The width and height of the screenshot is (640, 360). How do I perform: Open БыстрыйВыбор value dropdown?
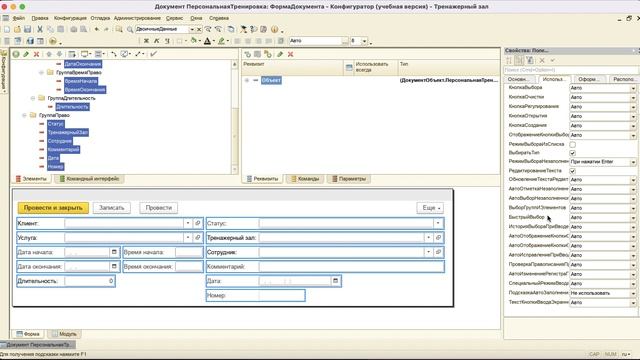[x=633, y=218]
